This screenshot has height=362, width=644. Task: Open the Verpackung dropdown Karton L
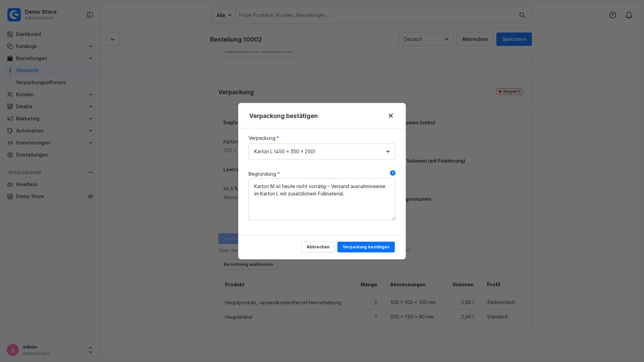pyautogui.click(x=322, y=152)
